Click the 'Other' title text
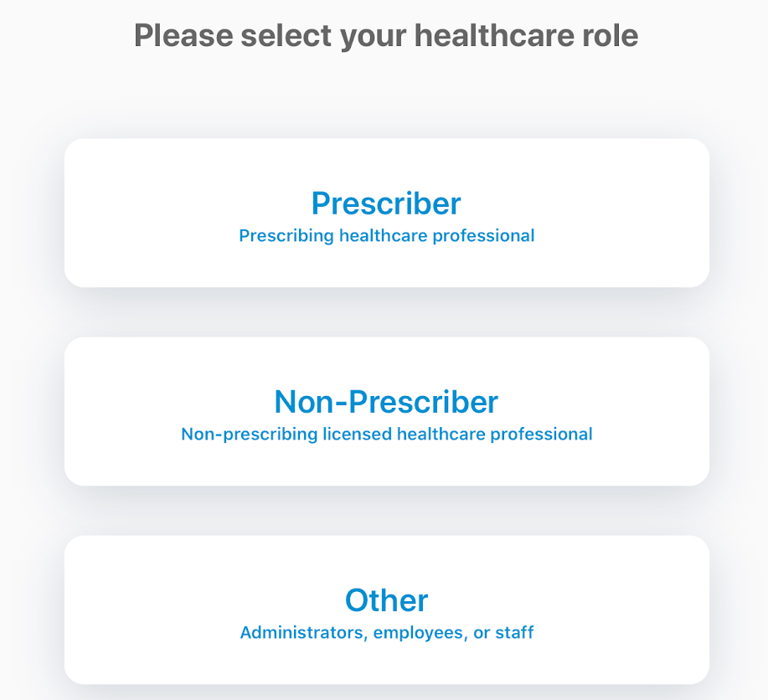This screenshot has width=768, height=700. coord(386,600)
